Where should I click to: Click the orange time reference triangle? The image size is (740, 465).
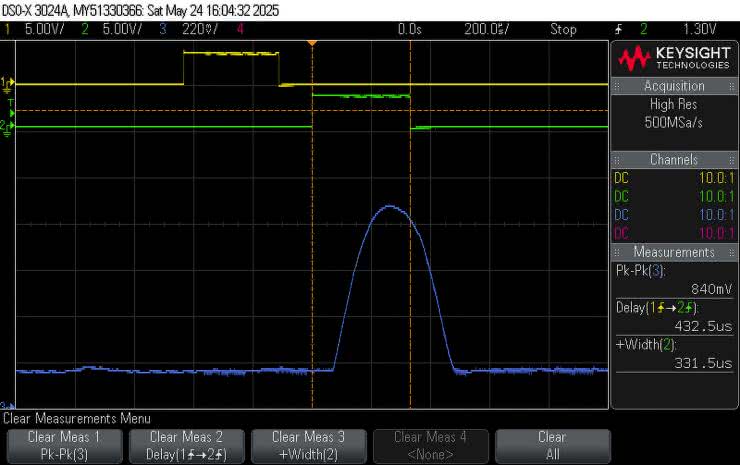pyautogui.click(x=313, y=42)
